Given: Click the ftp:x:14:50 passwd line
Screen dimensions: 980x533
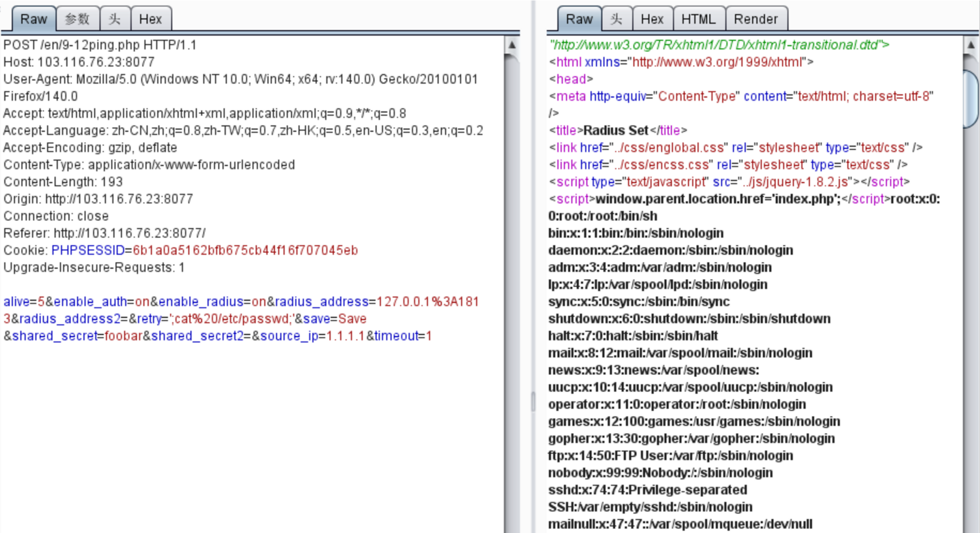Looking at the screenshot, I should click(671, 456).
